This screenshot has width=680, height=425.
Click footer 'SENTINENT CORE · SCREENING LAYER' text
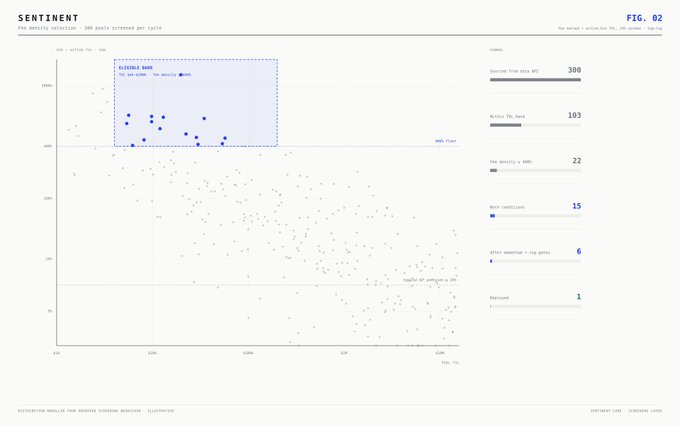[626, 411]
